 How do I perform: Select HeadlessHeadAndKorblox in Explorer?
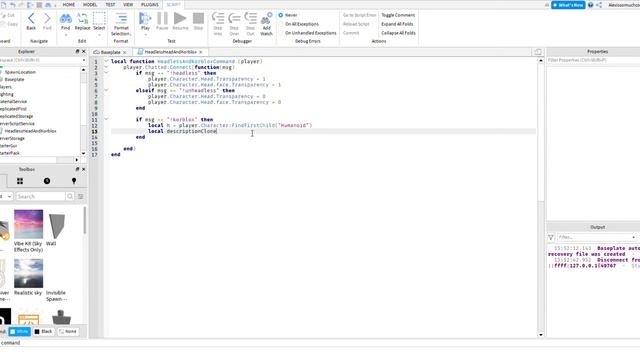(x=30, y=131)
